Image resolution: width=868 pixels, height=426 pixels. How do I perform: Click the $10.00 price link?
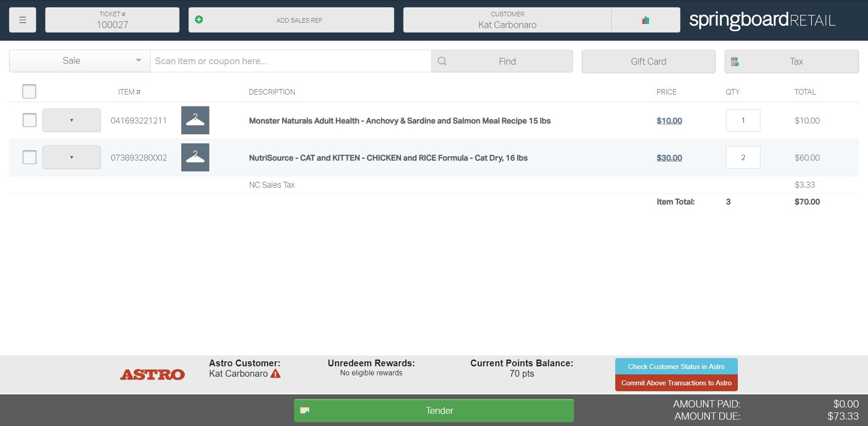[669, 121]
